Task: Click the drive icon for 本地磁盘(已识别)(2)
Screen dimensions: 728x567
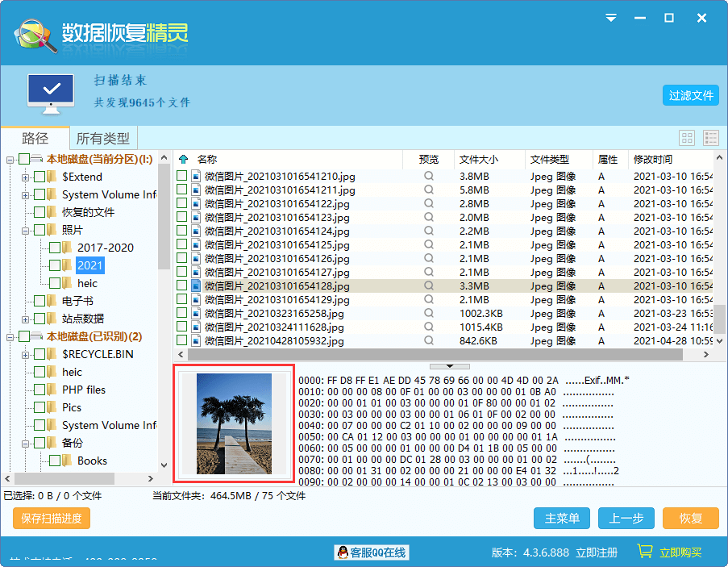Action: pos(36,336)
